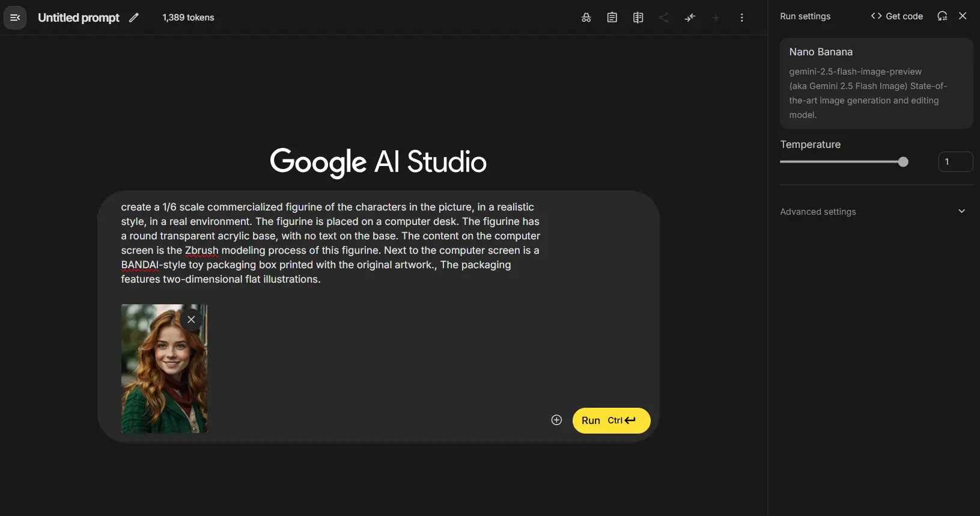Close the Run settings panel
This screenshot has width=980, height=516.
click(963, 16)
